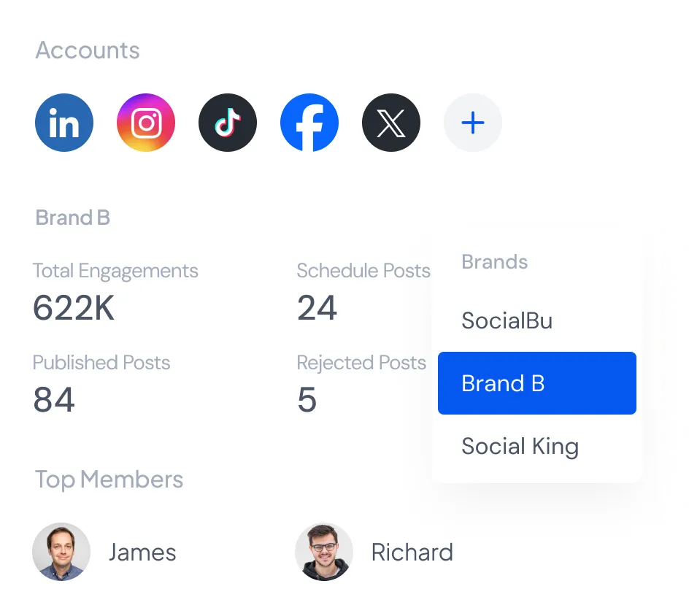Click the highlighted Brand B selection bar
Screen dimensions: 689x616
536,383
